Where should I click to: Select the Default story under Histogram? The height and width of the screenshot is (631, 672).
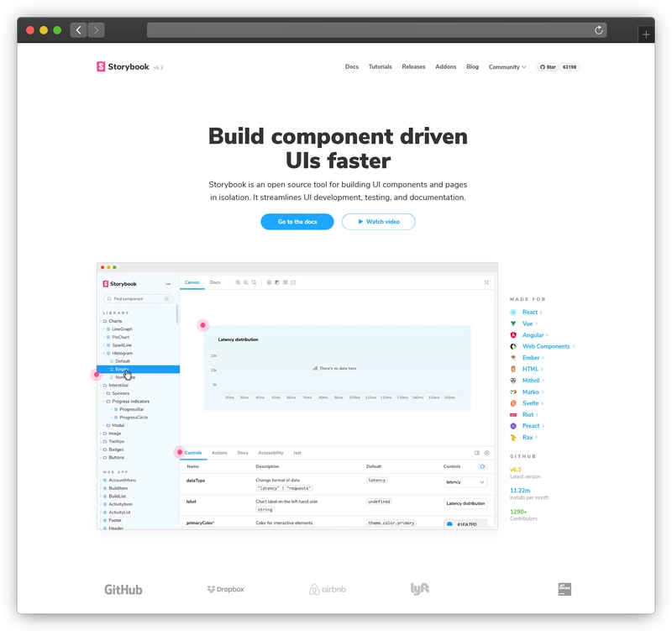(122, 361)
